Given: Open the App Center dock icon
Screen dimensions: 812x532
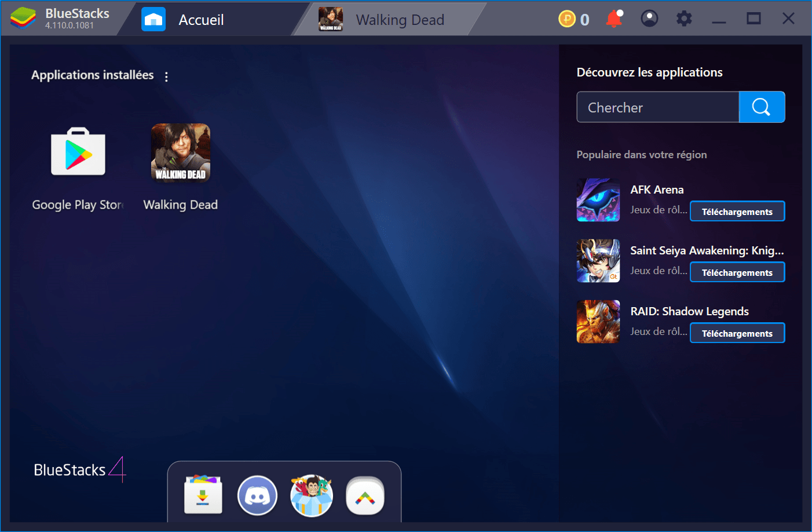Looking at the screenshot, I should tap(203, 495).
